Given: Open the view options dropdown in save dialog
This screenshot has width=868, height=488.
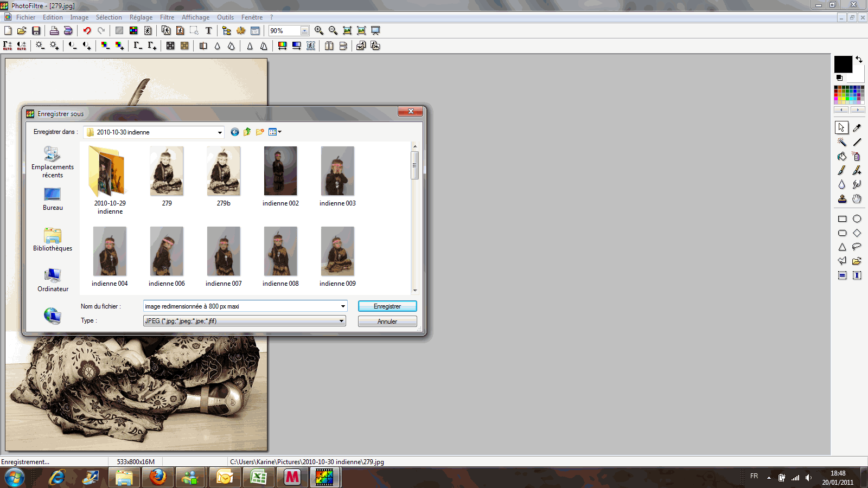Looking at the screenshot, I should tap(280, 132).
